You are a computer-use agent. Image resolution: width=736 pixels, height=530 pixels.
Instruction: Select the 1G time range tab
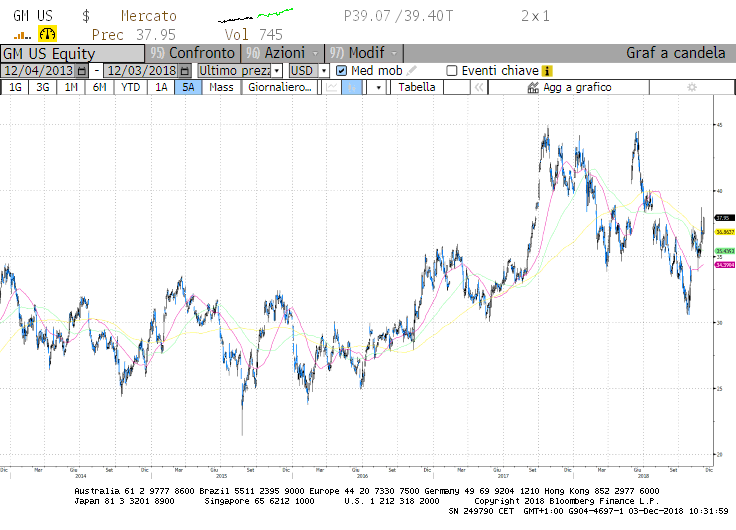(15, 87)
